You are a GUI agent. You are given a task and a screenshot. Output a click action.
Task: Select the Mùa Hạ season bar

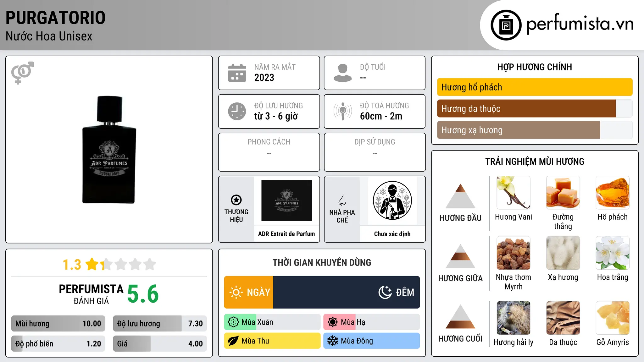click(371, 322)
